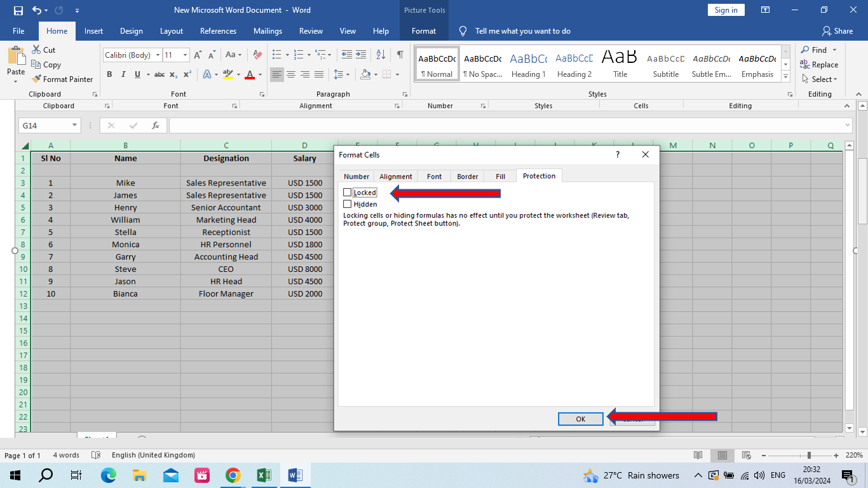This screenshot has width=868, height=488.
Task: Justify the paragraph text
Action: tap(319, 74)
